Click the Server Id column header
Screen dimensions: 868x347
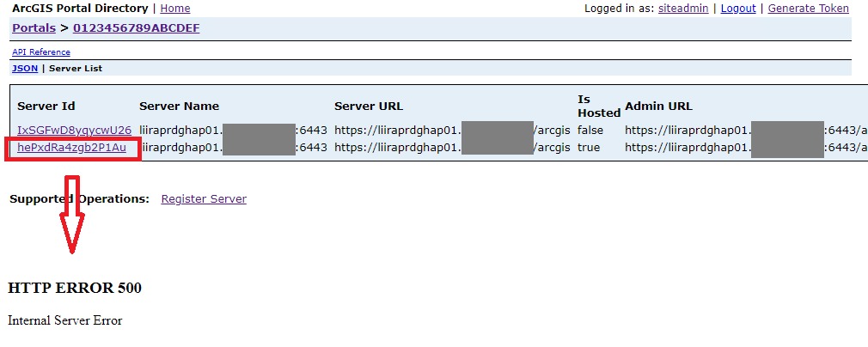(x=46, y=107)
